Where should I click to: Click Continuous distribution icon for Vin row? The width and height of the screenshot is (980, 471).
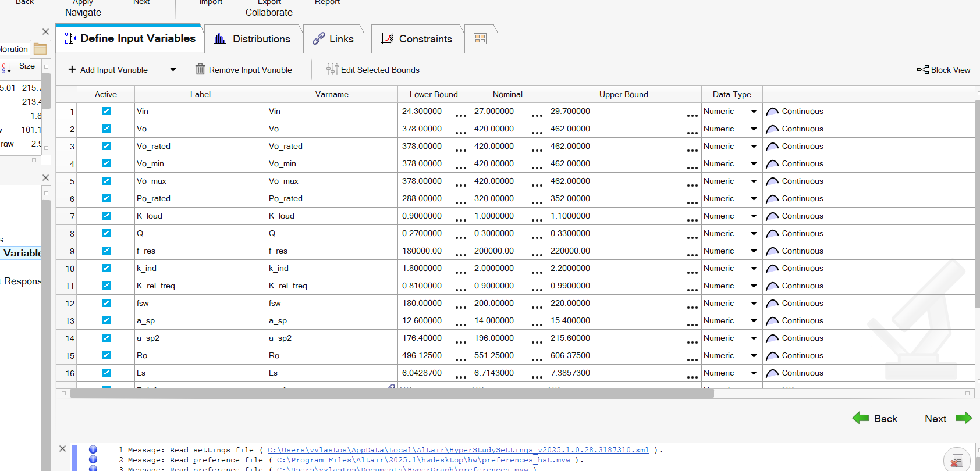(772, 112)
